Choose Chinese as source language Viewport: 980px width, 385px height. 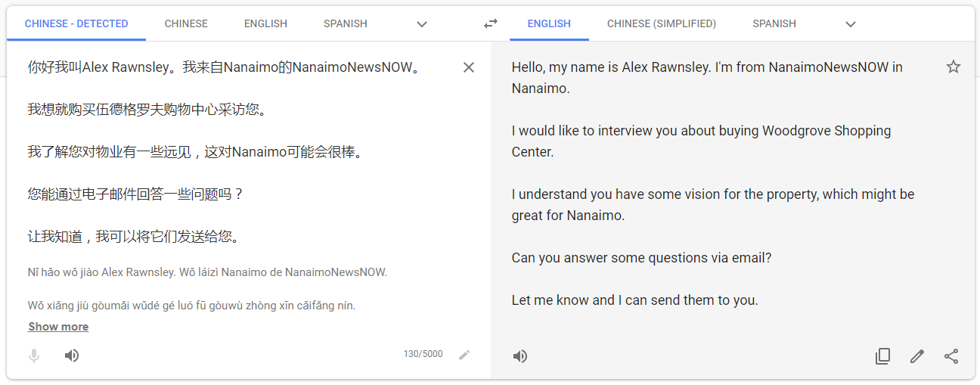(x=186, y=23)
